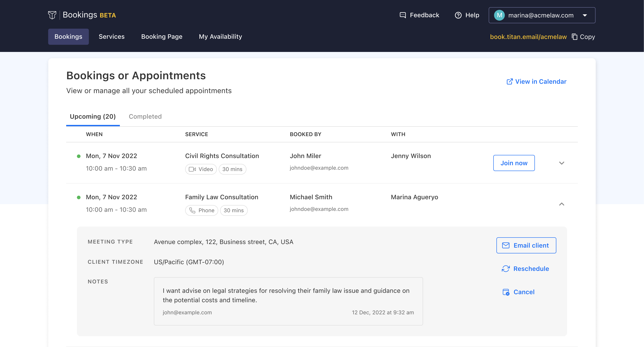
Task: Click the CLIENT TIMEZONE label
Action: (x=115, y=262)
